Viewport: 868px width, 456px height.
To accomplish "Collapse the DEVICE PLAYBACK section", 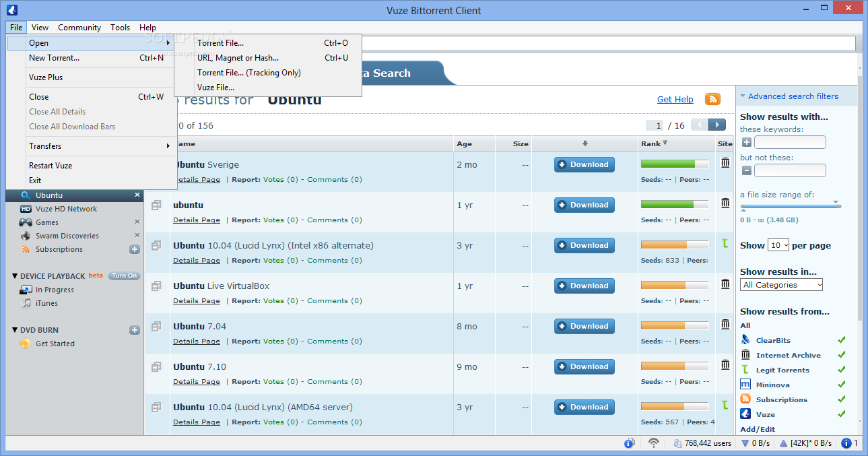I will point(15,276).
